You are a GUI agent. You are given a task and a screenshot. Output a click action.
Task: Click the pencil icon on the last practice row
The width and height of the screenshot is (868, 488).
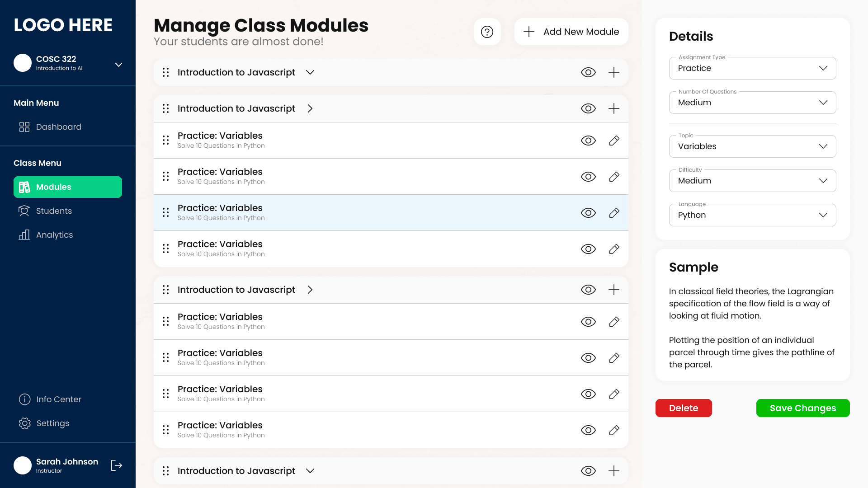[x=614, y=430]
